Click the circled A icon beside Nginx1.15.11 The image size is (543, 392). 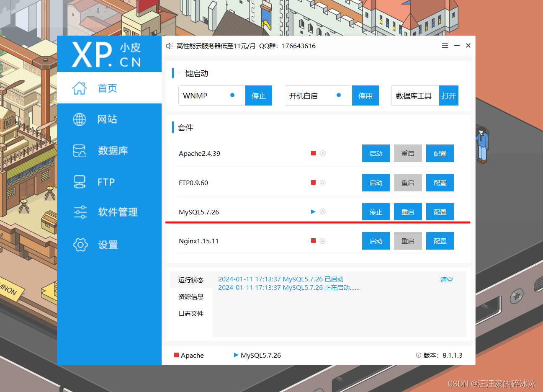(323, 241)
